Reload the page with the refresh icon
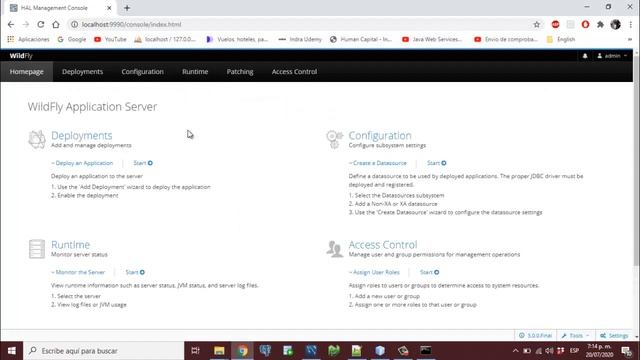This screenshot has height=360, width=640. [x=41, y=24]
